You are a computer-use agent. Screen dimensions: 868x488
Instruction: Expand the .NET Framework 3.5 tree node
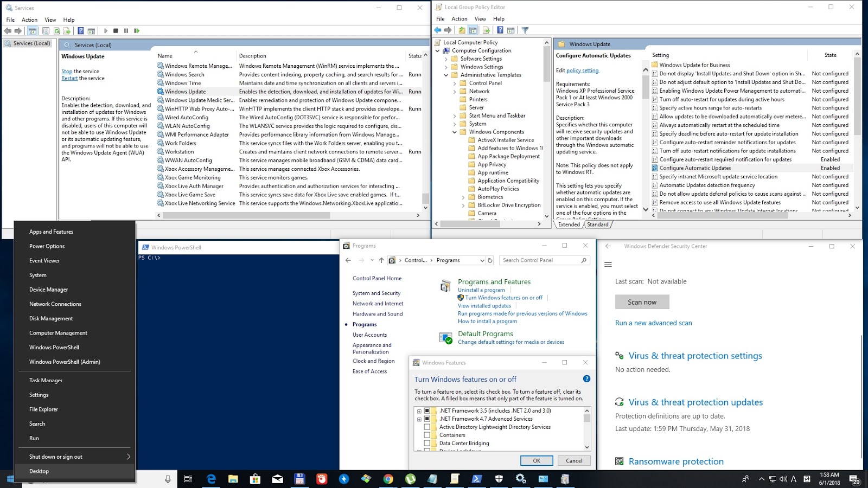[x=418, y=411]
